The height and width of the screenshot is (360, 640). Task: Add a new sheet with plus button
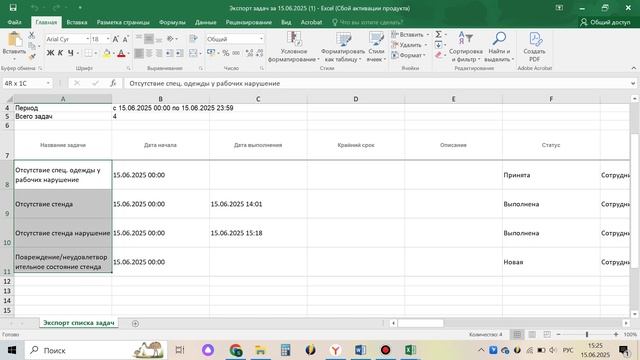click(135, 323)
